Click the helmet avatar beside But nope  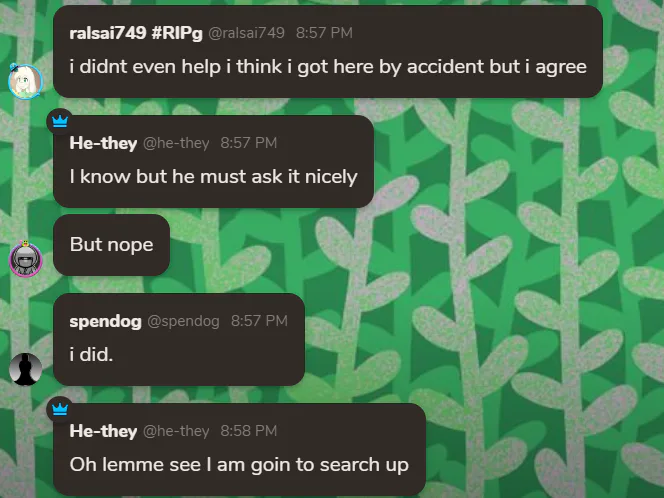click(x=25, y=259)
